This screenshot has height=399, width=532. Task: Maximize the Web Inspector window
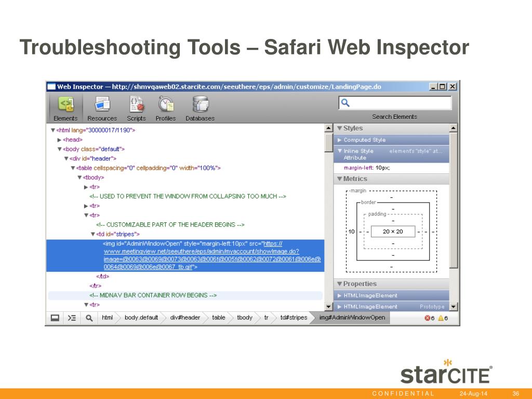click(442, 87)
